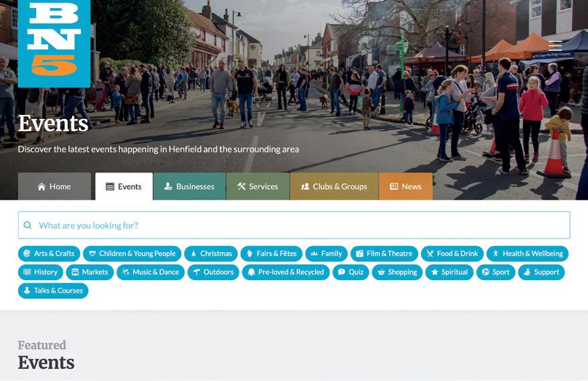
Task: Select the Talks & Courses tag
Action: tap(54, 291)
